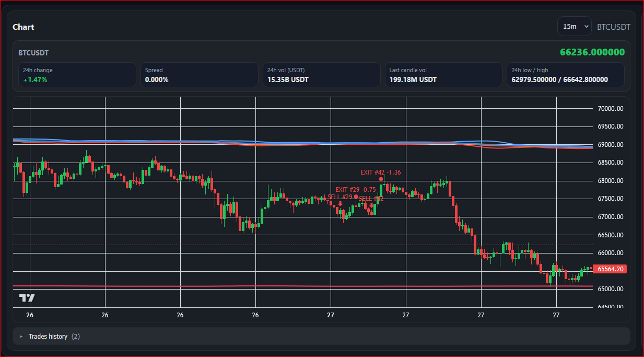Click the EXIT #29 red dot marker
The height and width of the screenshot is (357, 644).
point(356,197)
